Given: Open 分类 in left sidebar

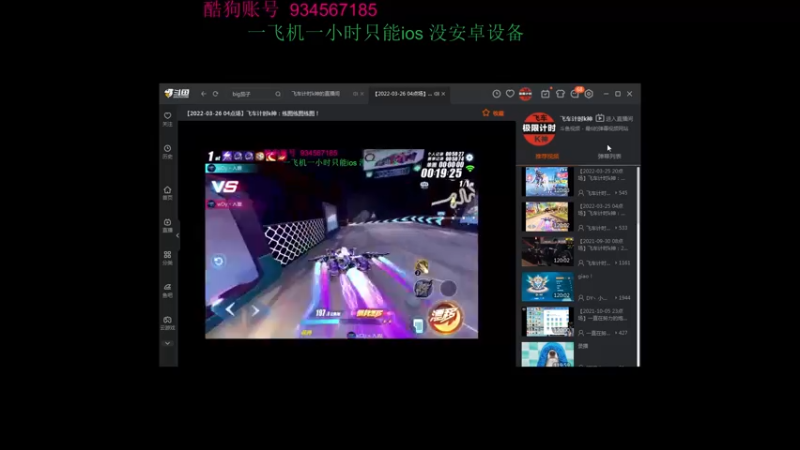Looking at the screenshot, I should (x=167, y=258).
